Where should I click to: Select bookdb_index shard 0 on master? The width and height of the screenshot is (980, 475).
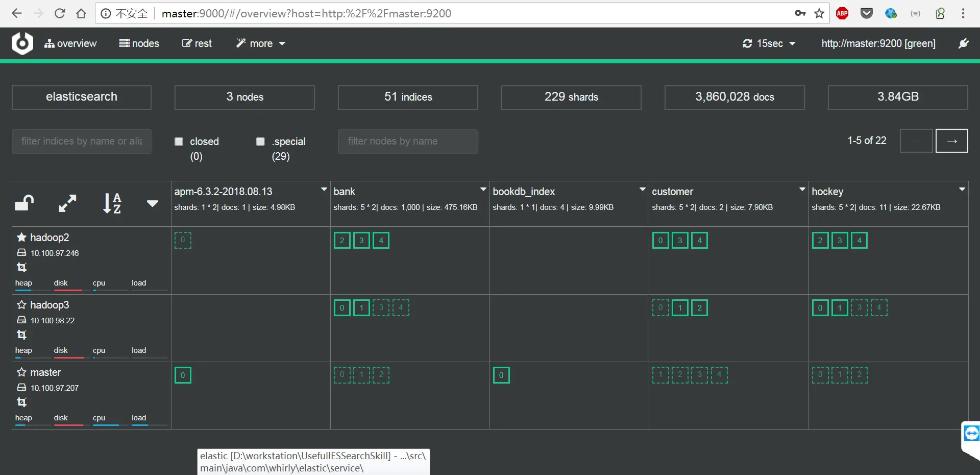pos(501,375)
